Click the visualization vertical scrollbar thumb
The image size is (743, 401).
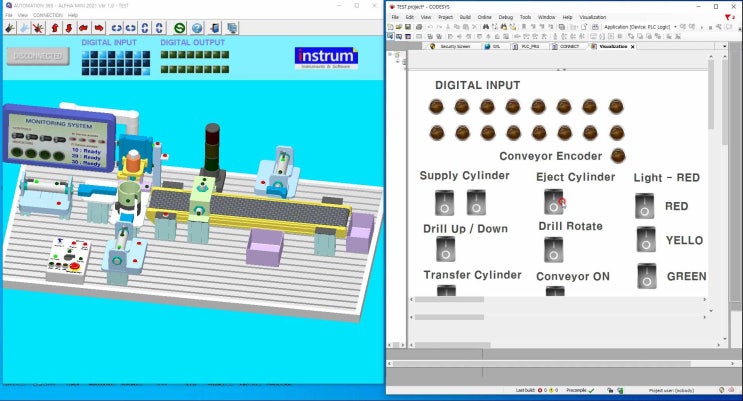(x=711, y=93)
